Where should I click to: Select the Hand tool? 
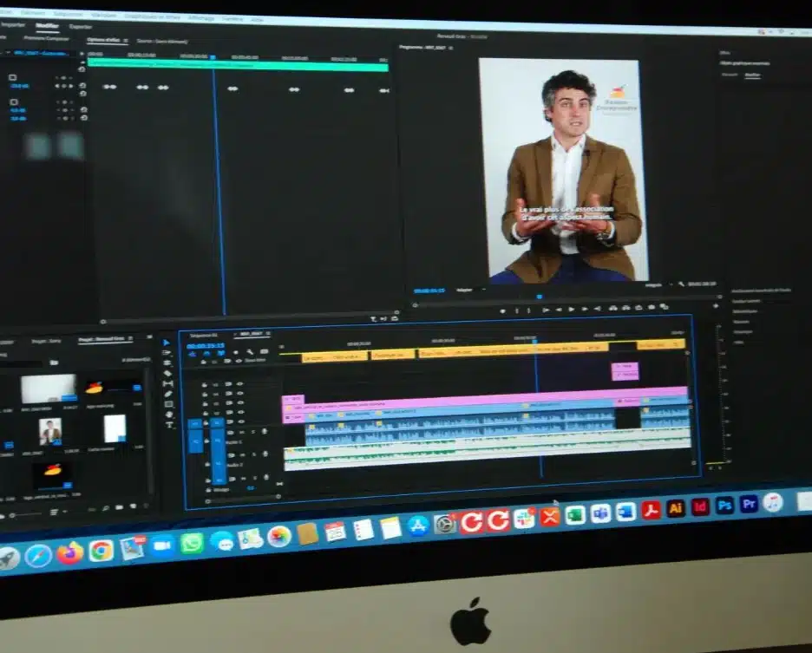[x=169, y=415]
